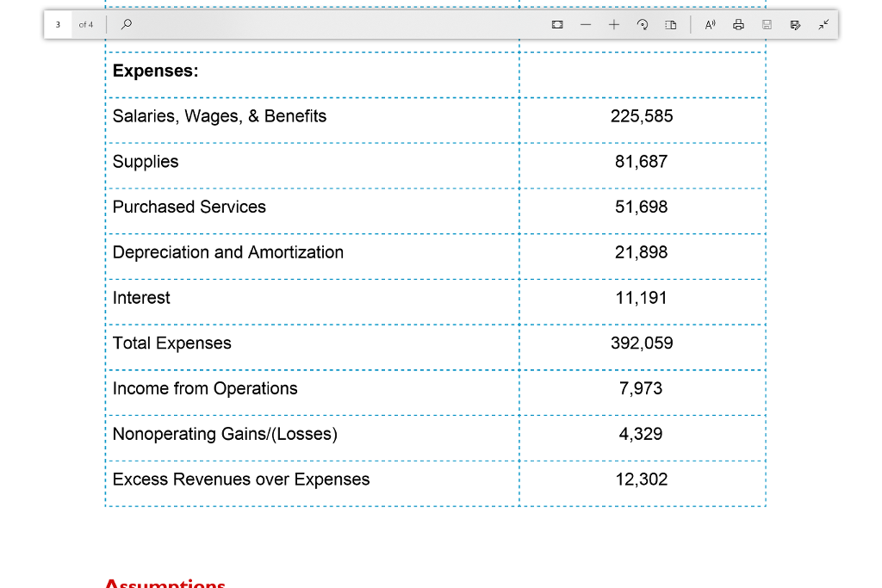
Task: Zoom out of the PDF page
Action: (585, 24)
